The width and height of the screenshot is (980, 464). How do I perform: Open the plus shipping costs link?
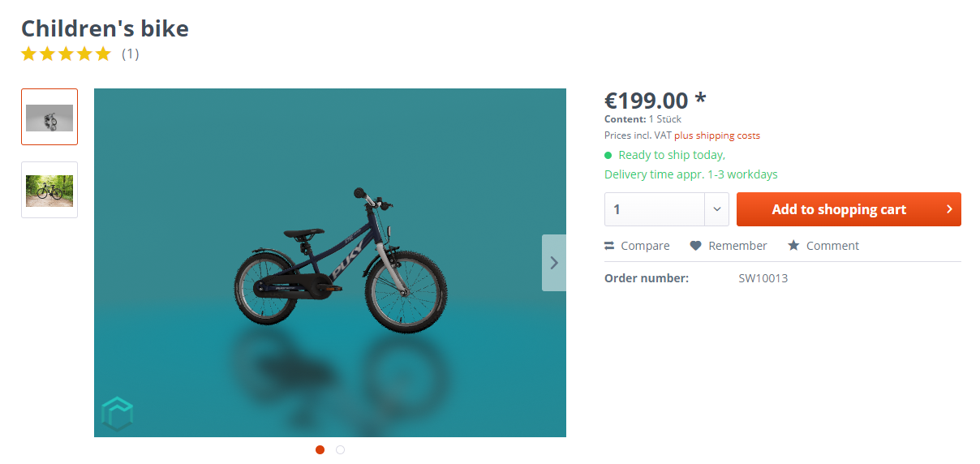point(717,135)
